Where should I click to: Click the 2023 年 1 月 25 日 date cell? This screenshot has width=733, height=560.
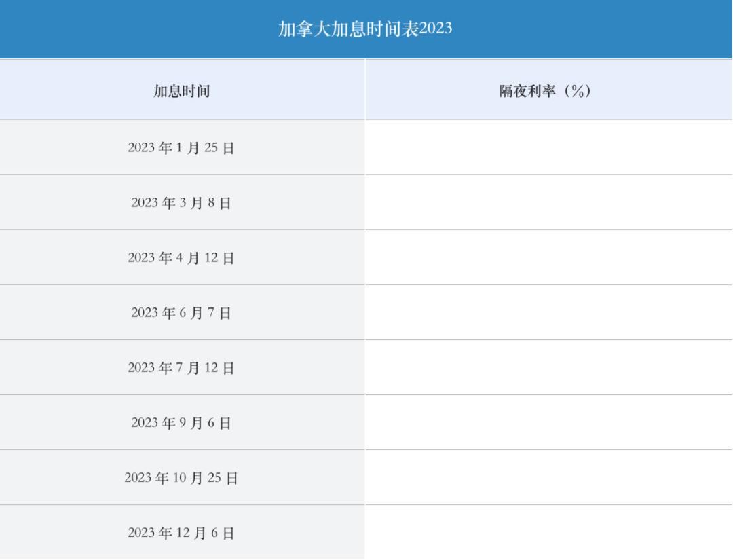pyautogui.click(x=183, y=148)
